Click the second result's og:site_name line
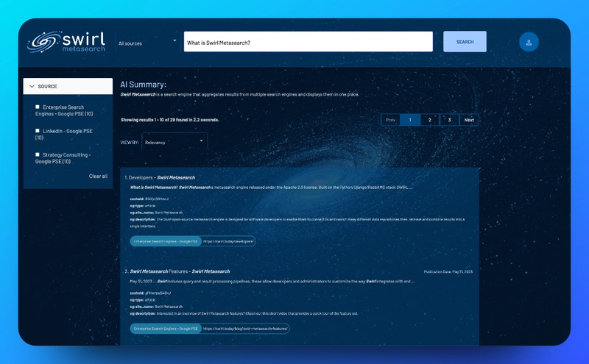The height and width of the screenshot is (364, 589). pyautogui.click(x=156, y=307)
